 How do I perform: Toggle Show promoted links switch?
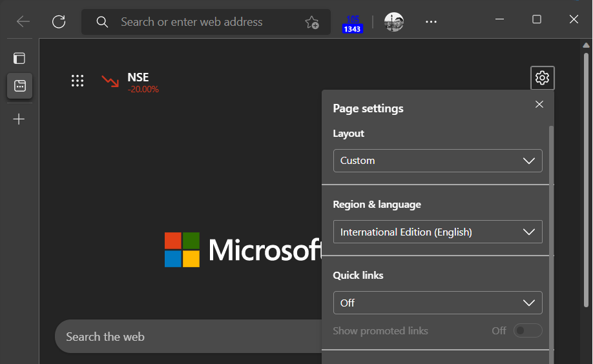[x=528, y=330]
